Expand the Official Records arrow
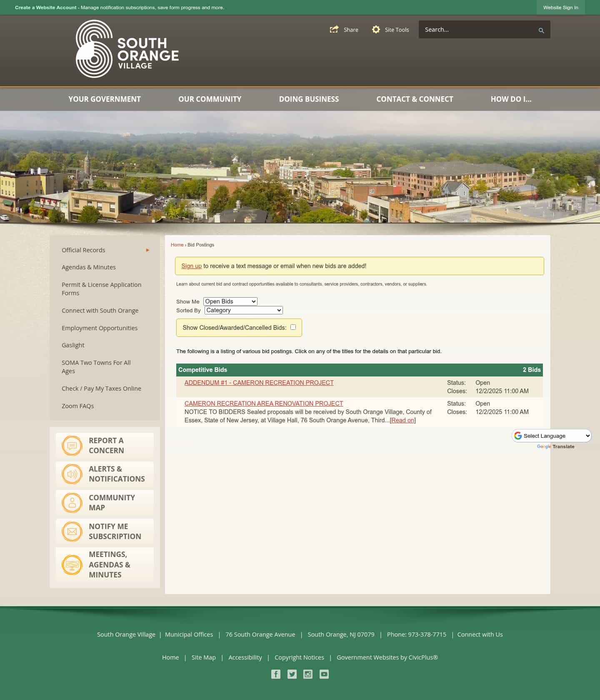 (x=147, y=250)
